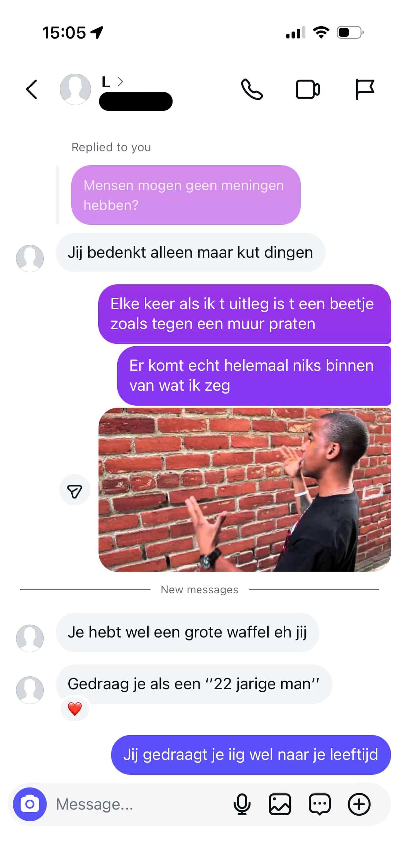Screen dimensions: 399x868
Task: Tap the flag icon in the header
Action: click(365, 89)
